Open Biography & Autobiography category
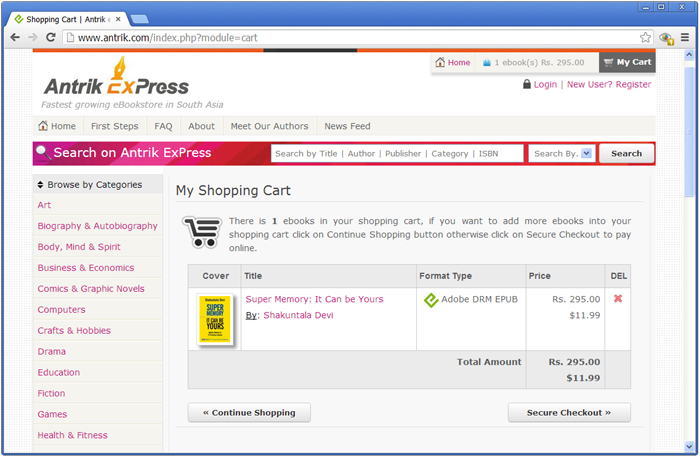This screenshot has height=458, width=700. [x=97, y=226]
